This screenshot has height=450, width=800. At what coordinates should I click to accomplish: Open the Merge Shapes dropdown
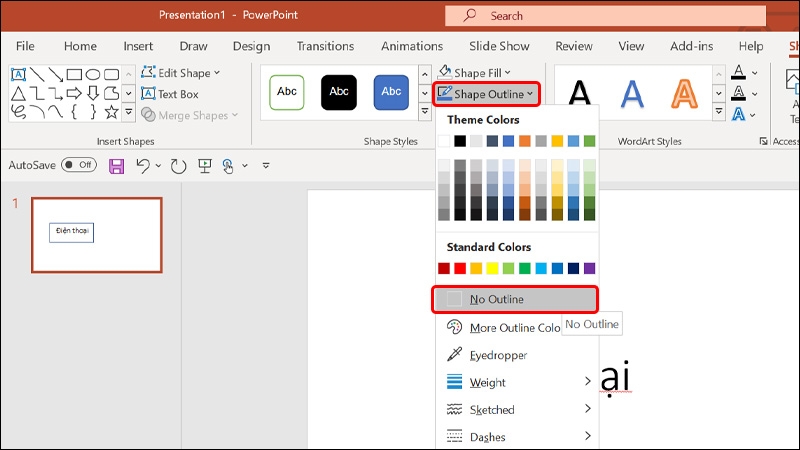tap(190, 115)
